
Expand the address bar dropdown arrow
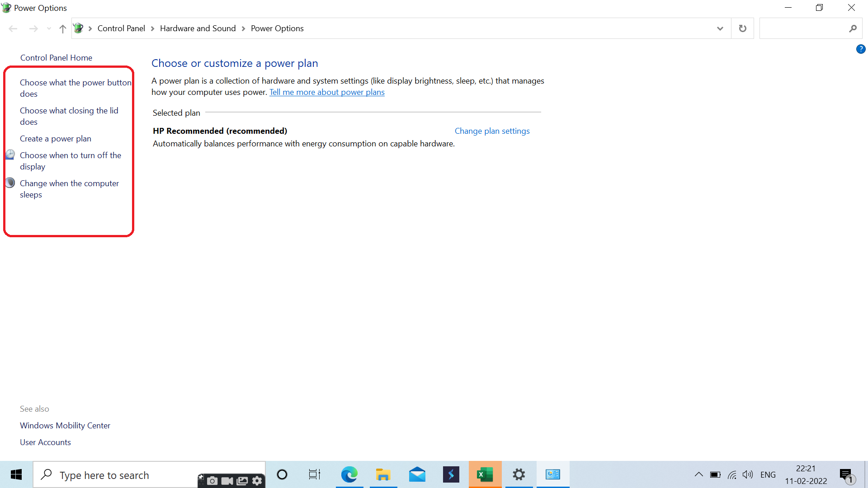[x=720, y=28]
